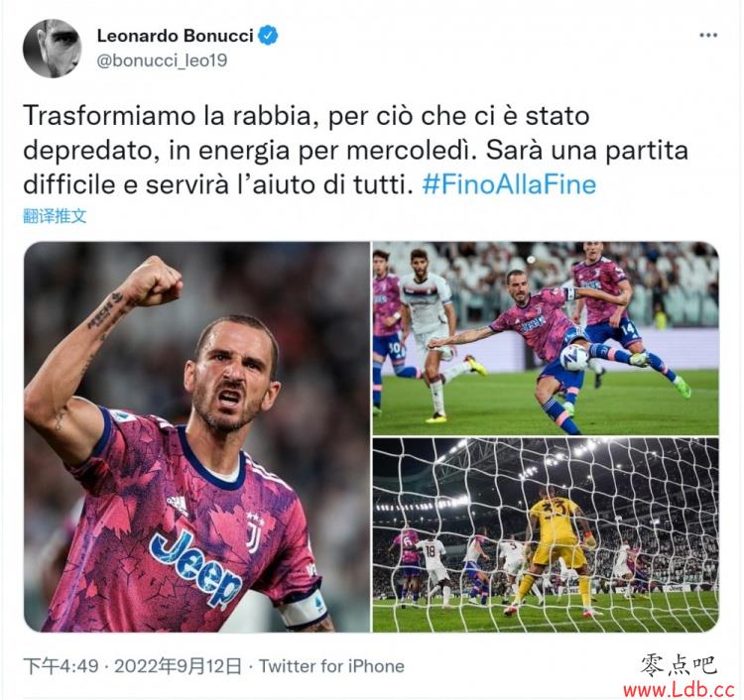Open Leonardo Bonucci's profile avatar
Viewport: 744px width, 700px height.
pos(53,49)
